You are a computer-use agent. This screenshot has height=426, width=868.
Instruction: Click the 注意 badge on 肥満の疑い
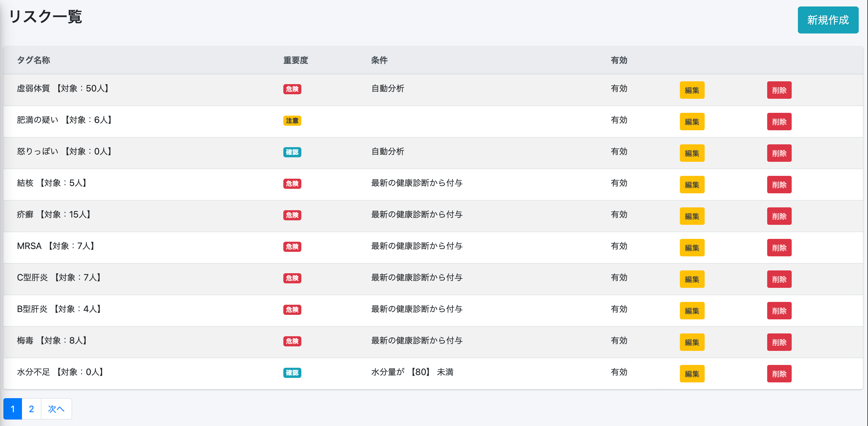[292, 120]
